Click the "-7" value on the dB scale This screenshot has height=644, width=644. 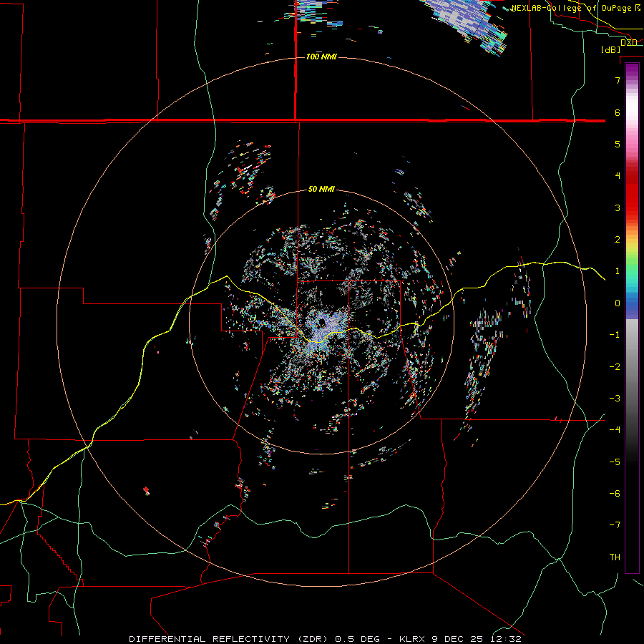pos(615,525)
